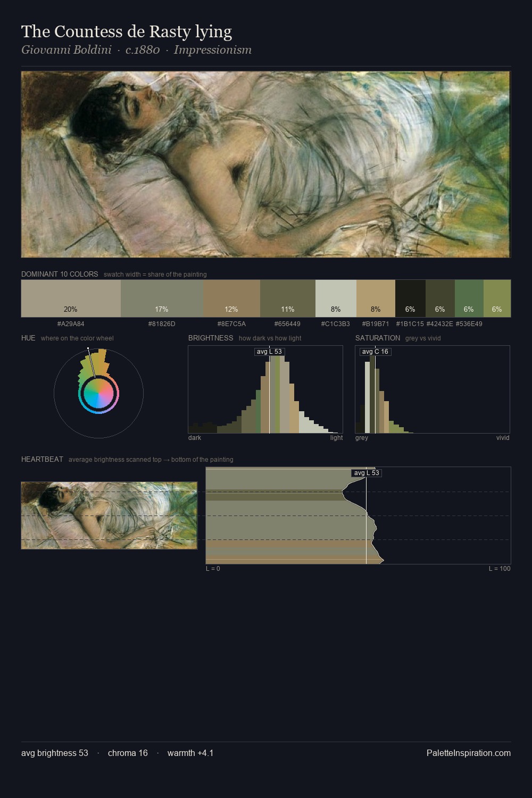
Task: Click the "light" axis label under brightness chart
Action: [336, 438]
